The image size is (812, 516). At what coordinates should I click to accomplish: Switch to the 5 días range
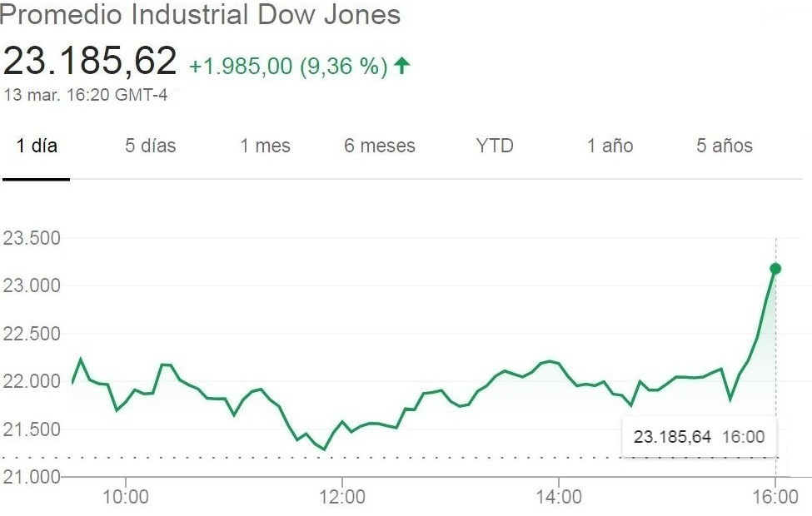click(x=151, y=146)
